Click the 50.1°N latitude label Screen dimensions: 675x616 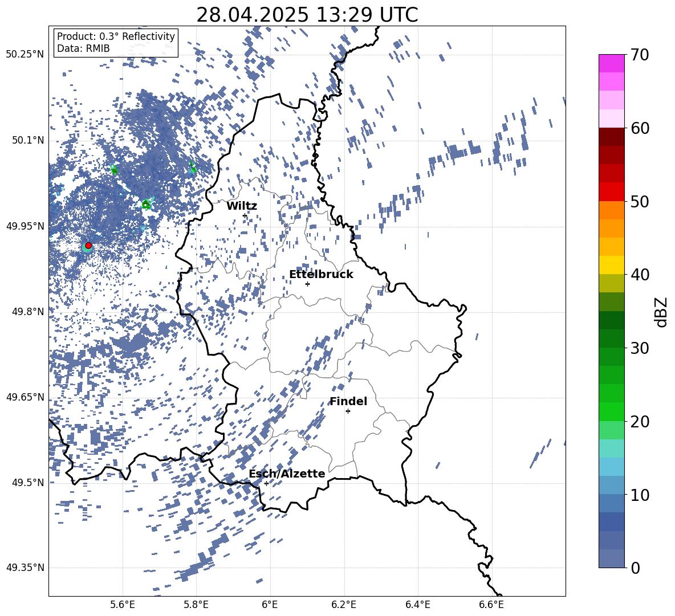coord(29,140)
